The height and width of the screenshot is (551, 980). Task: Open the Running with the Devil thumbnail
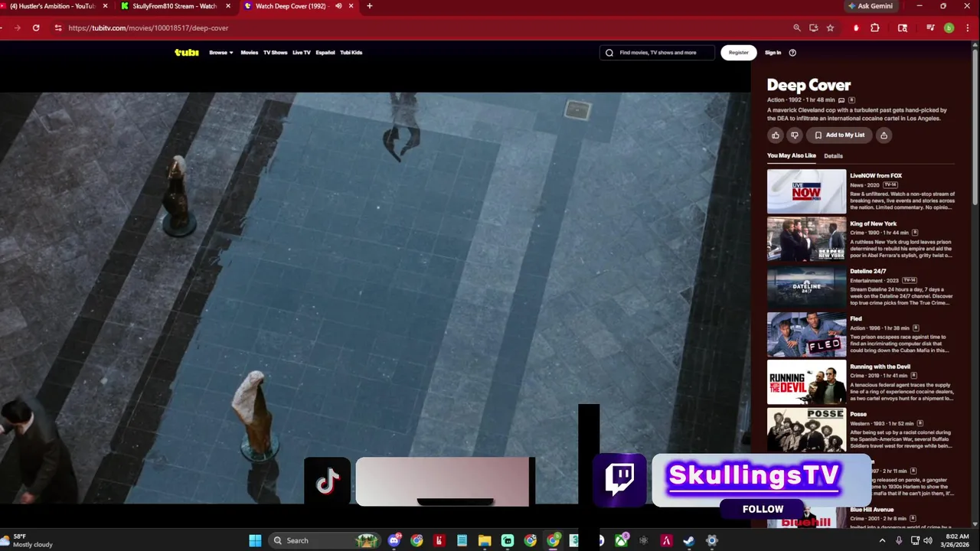(x=806, y=382)
